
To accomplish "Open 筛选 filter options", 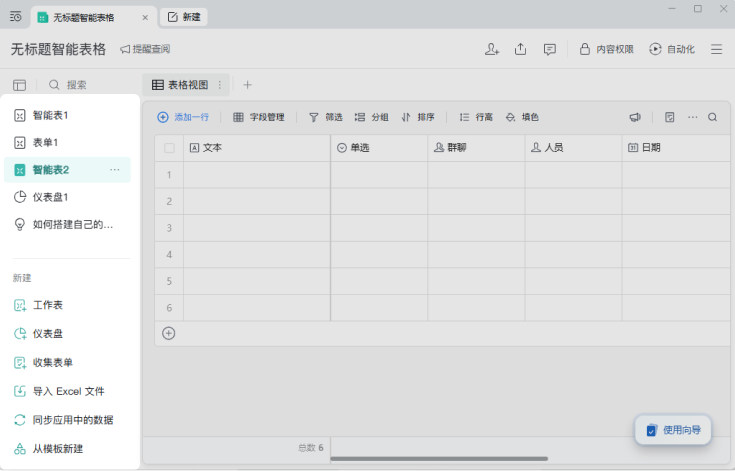I will point(326,117).
